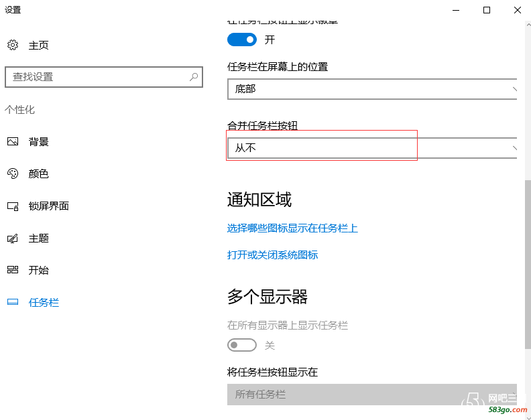Screen dimensions: 531x420
Task: Click the Start tiles icon
Action: [13, 270]
